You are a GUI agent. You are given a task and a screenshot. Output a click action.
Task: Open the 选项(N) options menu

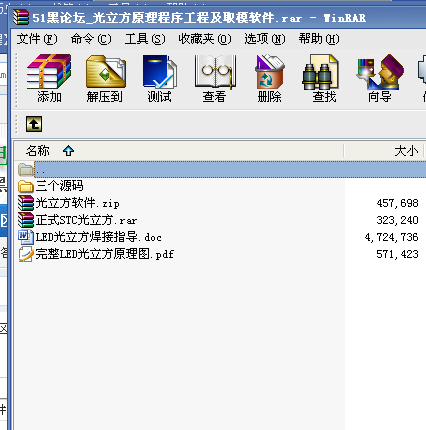[265, 39]
